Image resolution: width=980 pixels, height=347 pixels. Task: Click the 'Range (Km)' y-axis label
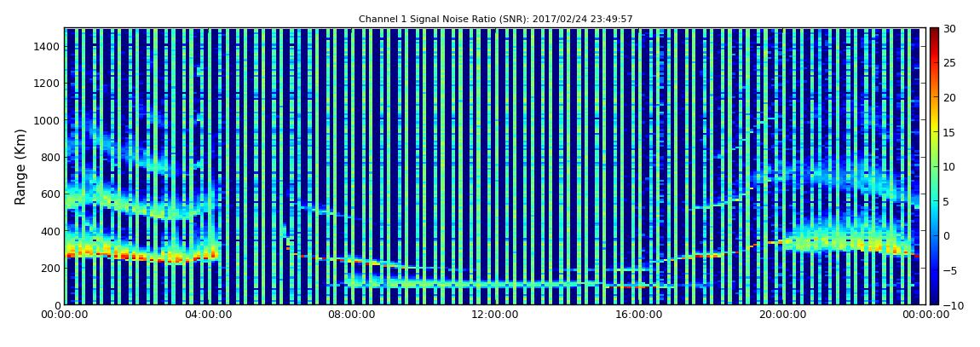coord(20,166)
